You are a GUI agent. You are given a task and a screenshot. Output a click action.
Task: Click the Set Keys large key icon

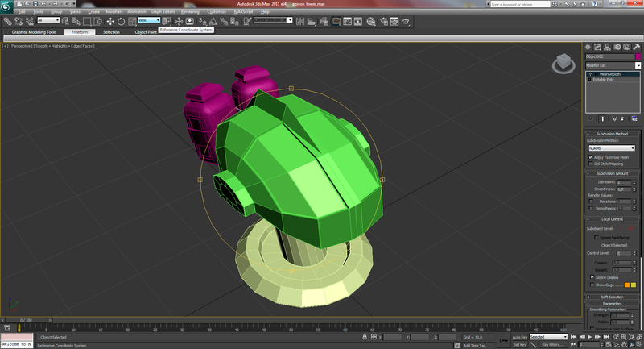click(503, 340)
